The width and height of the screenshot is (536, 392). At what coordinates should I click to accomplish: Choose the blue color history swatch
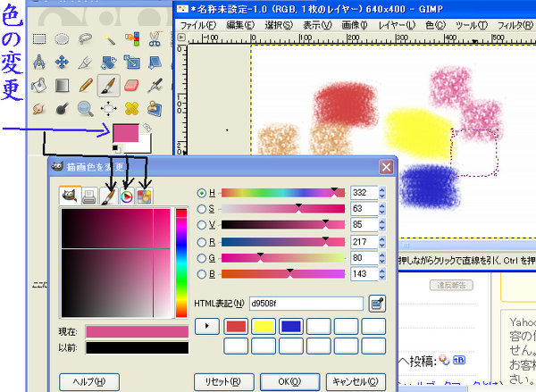point(291,327)
